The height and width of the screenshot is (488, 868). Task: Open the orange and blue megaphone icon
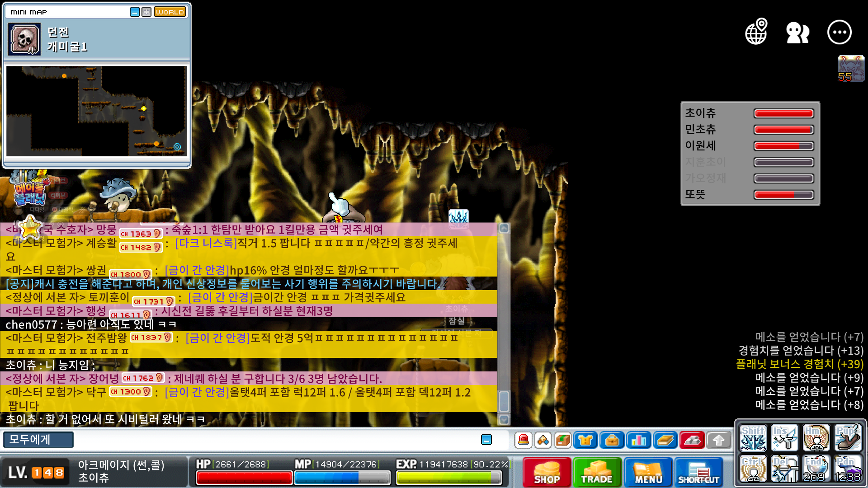(x=543, y=440)
